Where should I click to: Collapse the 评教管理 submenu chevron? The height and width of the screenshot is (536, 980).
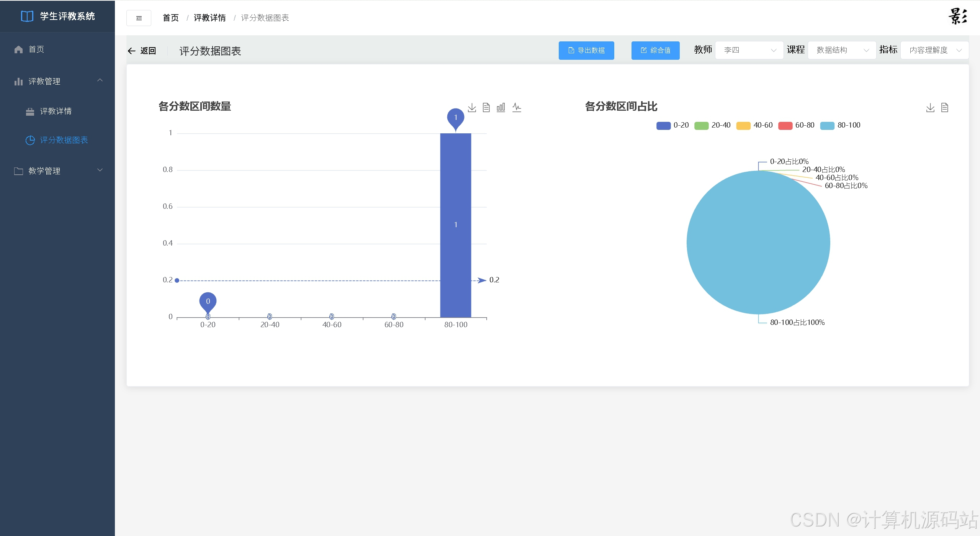tap(100, 80)
